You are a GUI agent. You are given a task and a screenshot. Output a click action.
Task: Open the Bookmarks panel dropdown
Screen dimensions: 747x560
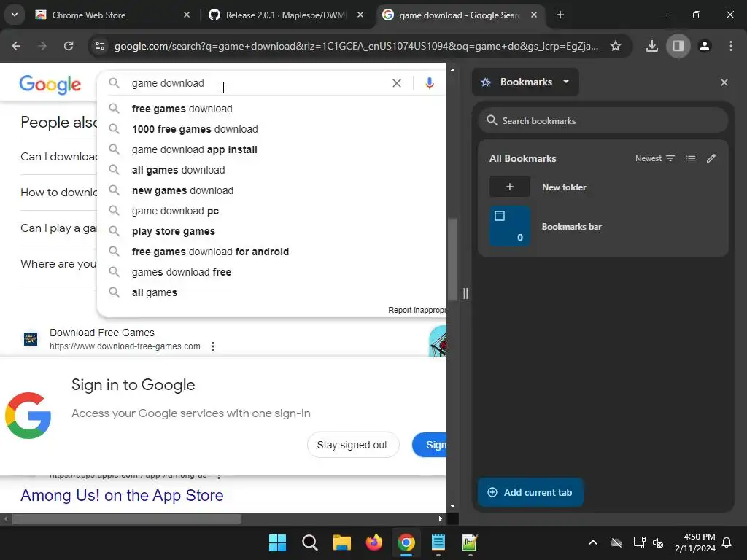(525, 82)
